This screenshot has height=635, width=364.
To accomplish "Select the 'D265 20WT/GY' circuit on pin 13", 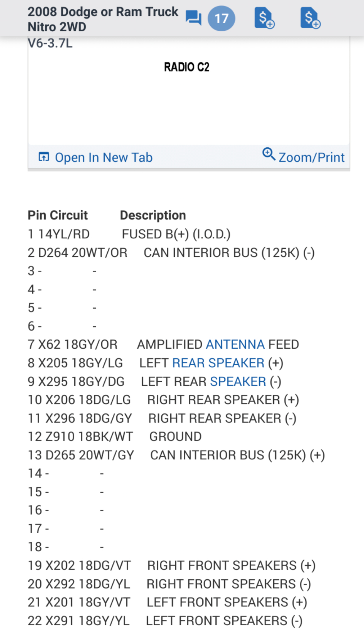I will tap(90, 455).
